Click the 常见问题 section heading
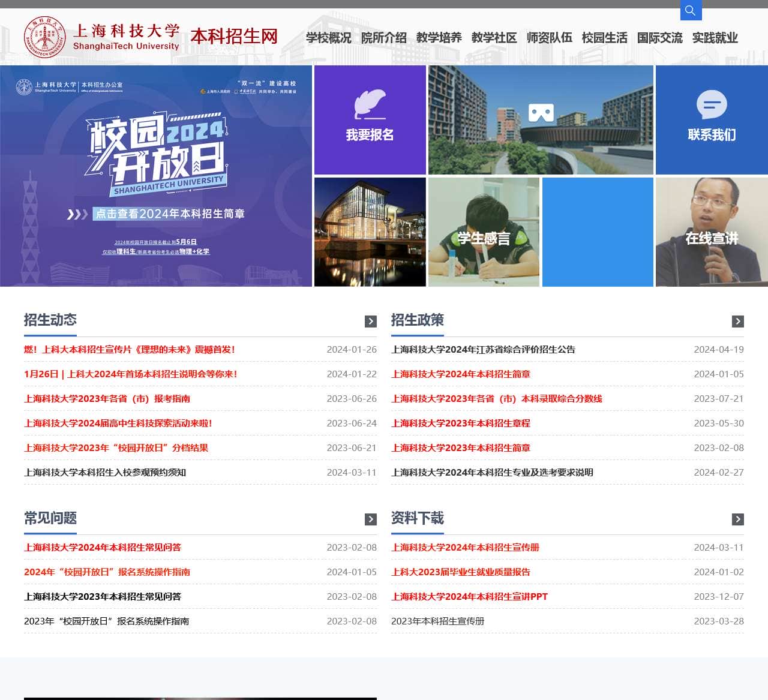Viewport: 768px width, 700px height. tap(50, 518)
